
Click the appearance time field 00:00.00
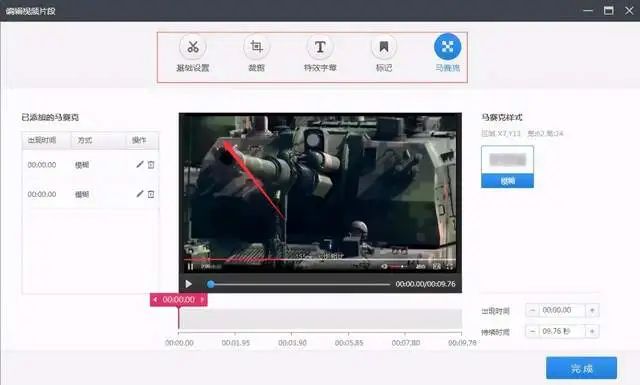562,310
